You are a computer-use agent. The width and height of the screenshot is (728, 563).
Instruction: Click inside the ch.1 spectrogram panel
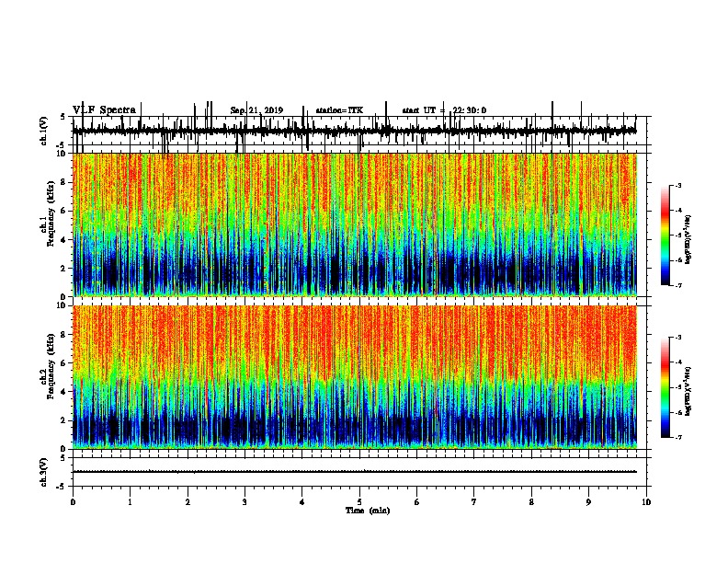click(x=355, y=224)
